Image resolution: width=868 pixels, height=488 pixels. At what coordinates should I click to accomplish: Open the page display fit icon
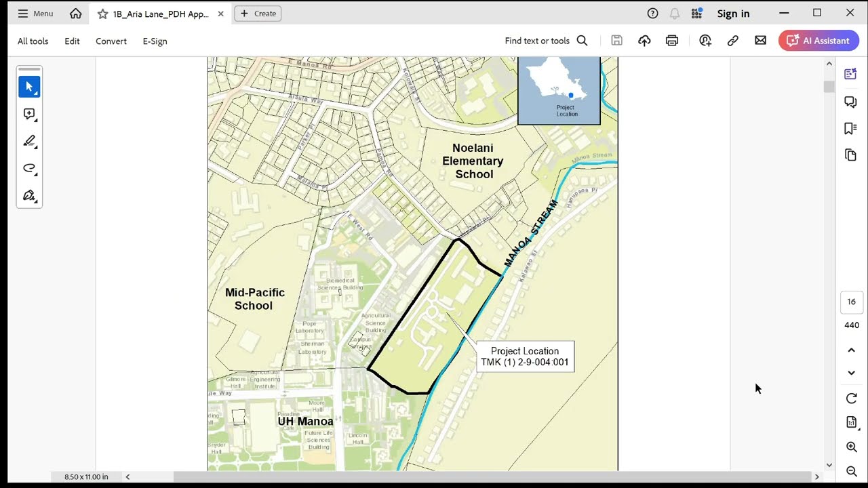coord(852,422)
